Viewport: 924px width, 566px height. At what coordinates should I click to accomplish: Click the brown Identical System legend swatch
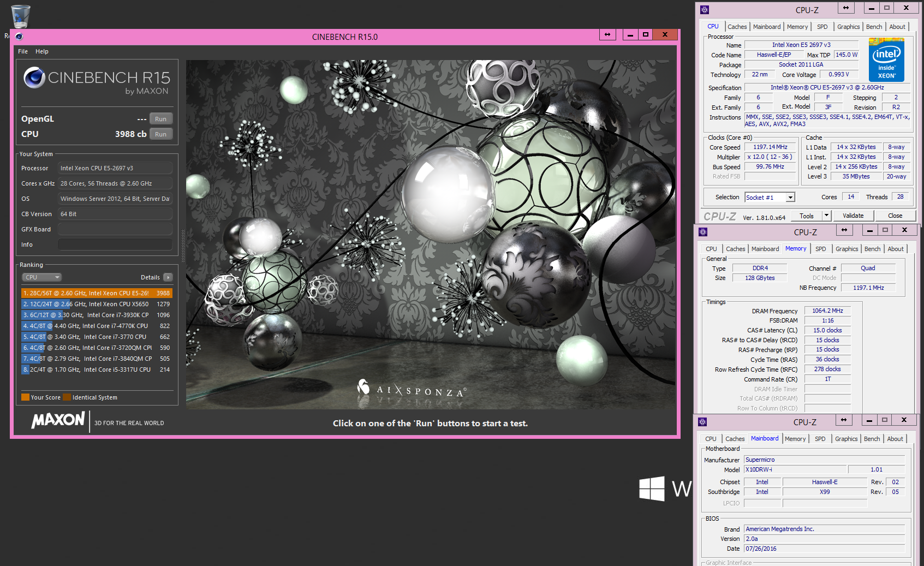pos(67,397)
